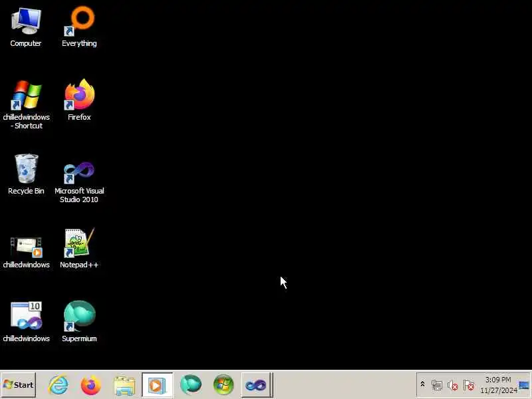532x399 pixels.
Task: Click the Windows flag taskbar icon
Action: 223,385
